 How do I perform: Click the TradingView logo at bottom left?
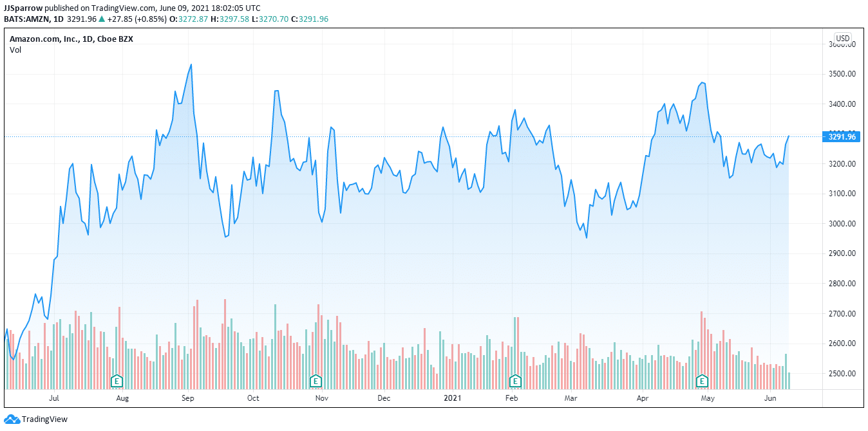click(x=36, y=419)
